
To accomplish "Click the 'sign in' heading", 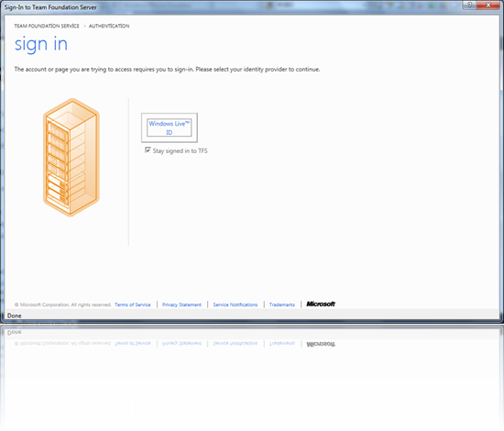I will pyautogui.click(x=41, y=44).
